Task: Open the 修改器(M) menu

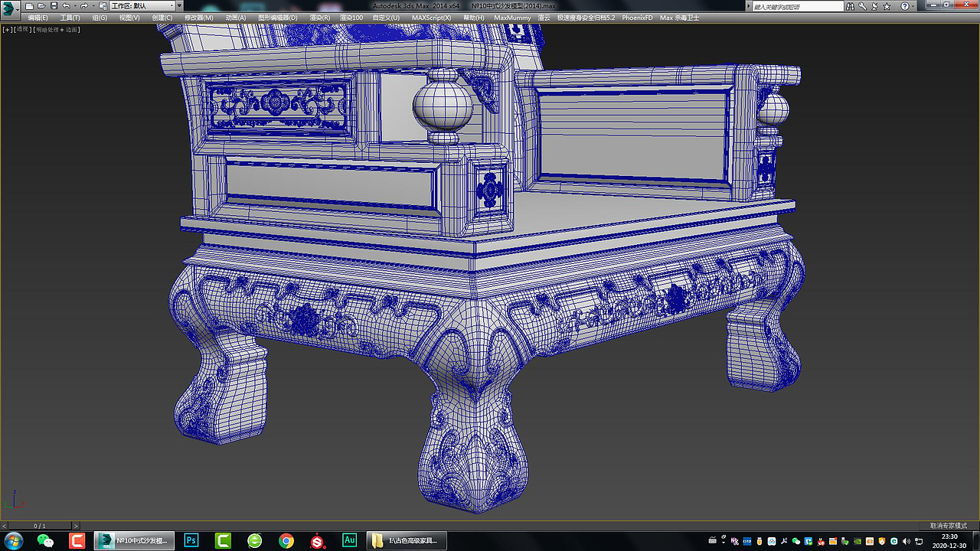Action: tap(198, 18)
